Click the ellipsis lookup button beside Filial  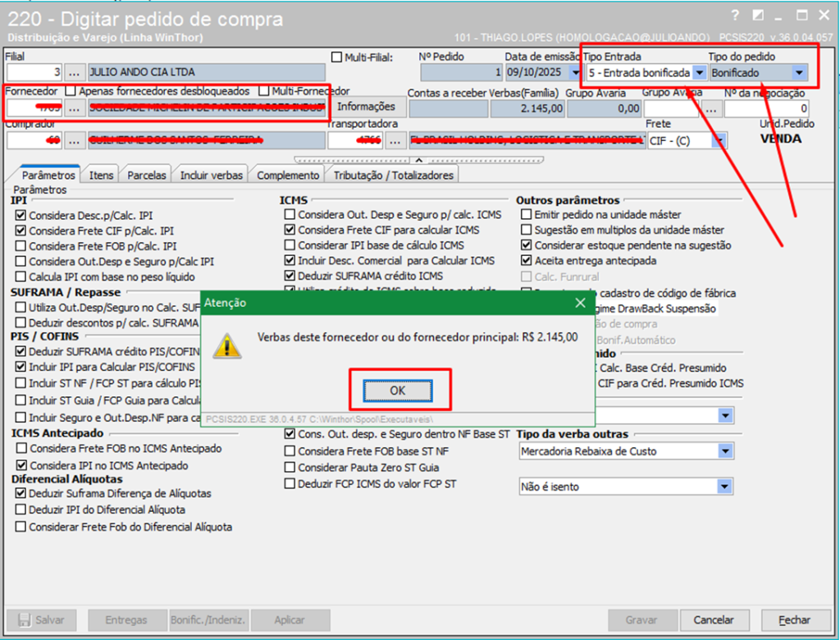pos(75,72)
